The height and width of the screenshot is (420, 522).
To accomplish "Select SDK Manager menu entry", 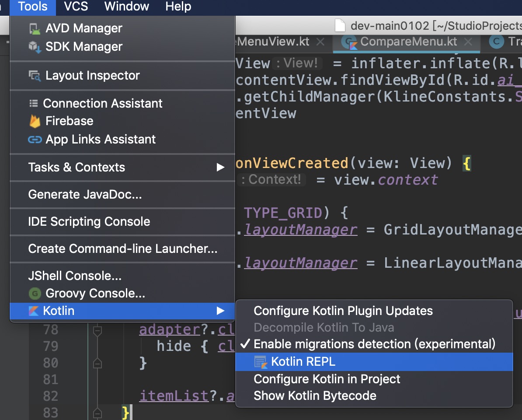I will pos(122,47).
